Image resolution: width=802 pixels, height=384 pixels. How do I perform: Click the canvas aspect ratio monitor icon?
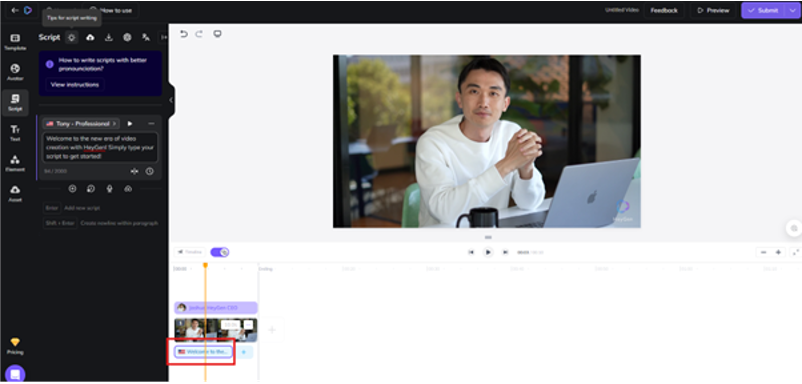(217, 34)
